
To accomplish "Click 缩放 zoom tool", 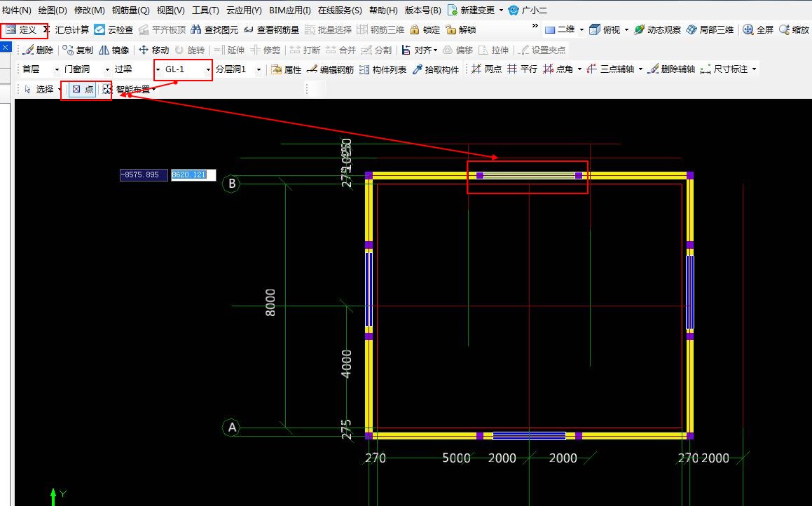I will pyautogui.click(x=794, y=30).
